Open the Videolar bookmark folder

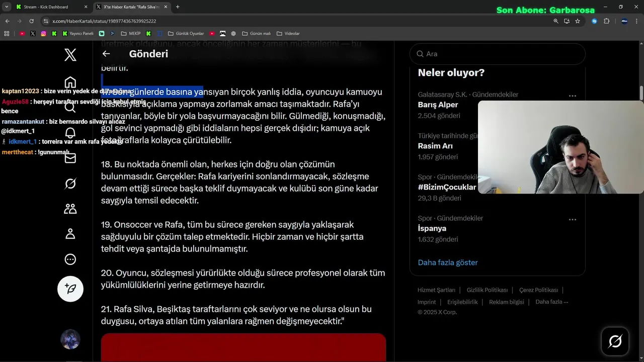pyautogui.click(x=288, y=34)
